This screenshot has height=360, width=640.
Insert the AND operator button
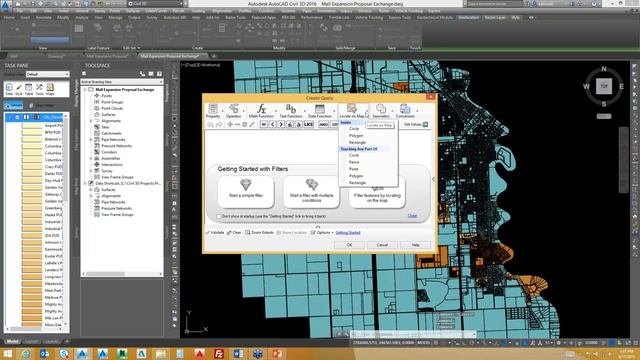pyautogui.click(x=323, y=124)
